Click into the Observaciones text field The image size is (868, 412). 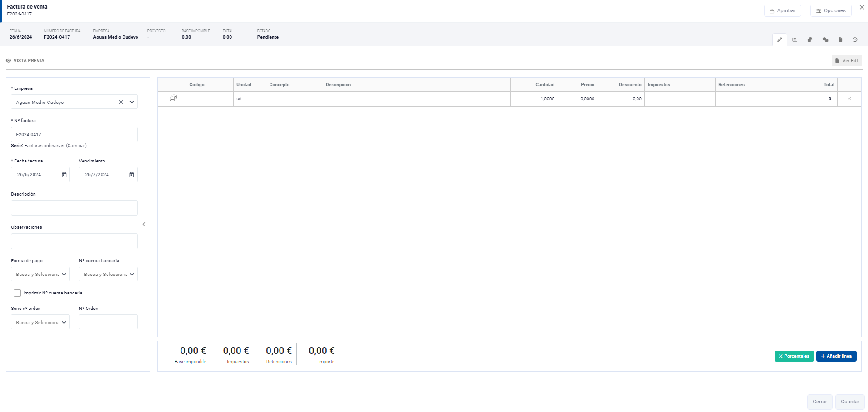click(x=74, y=241)
